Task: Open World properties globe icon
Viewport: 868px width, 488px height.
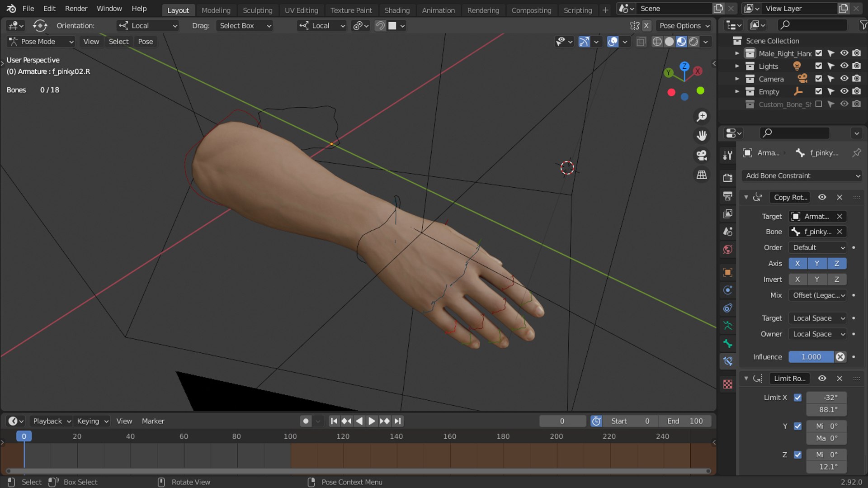Action: [727, 249]
